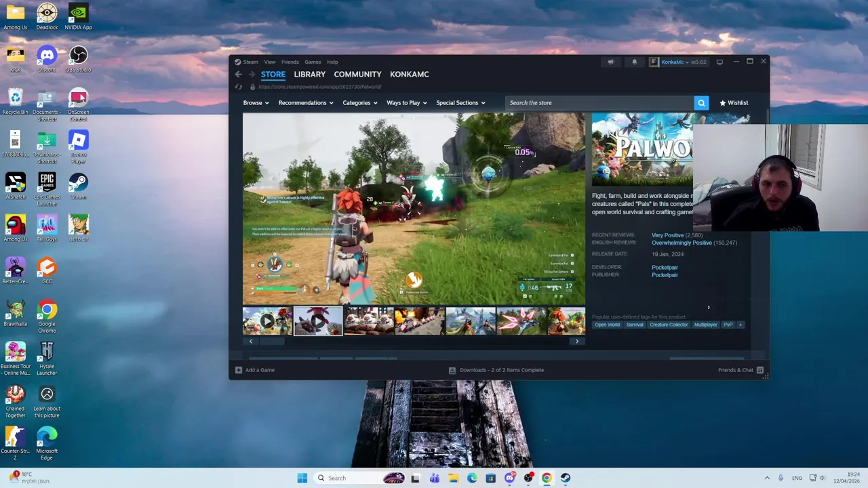Open File Explorer from the taskbar
This screenshot has width=868, height=488.
coord(453,478)
